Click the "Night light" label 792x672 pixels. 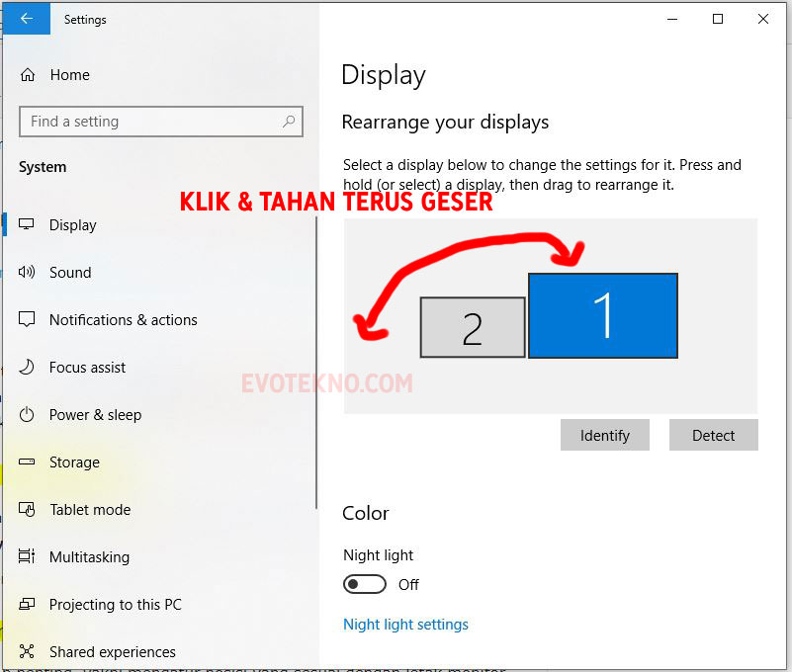point(378,555)
